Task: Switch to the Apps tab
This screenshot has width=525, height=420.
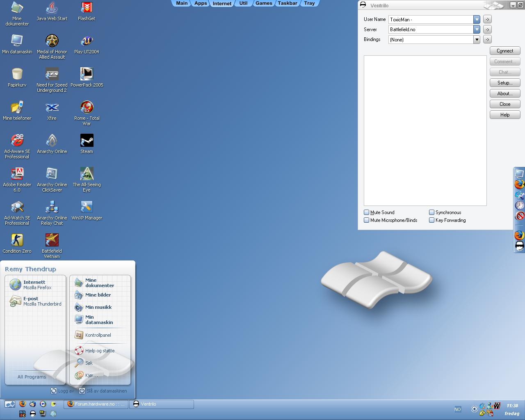Action: pos(201,3)
